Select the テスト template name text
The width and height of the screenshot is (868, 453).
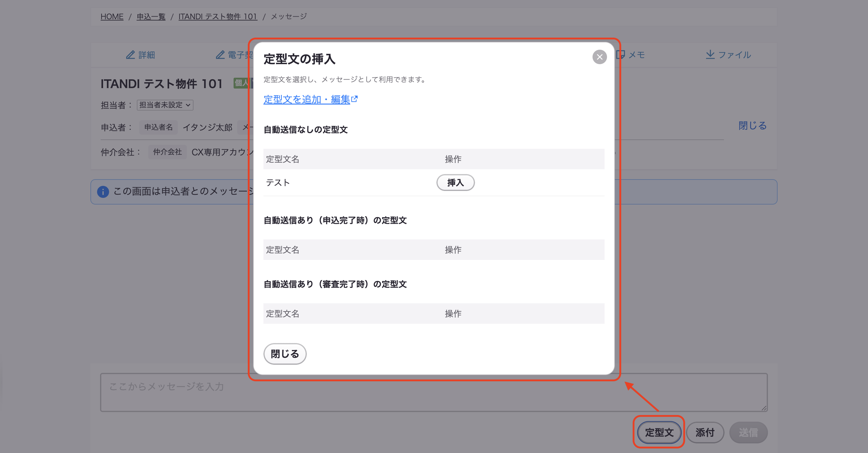[x=278, y=183]
